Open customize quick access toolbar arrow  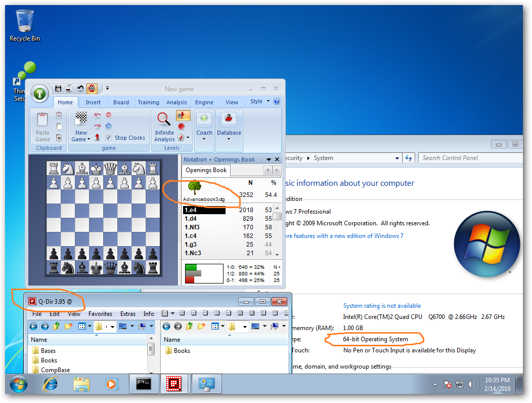[107, 89]
